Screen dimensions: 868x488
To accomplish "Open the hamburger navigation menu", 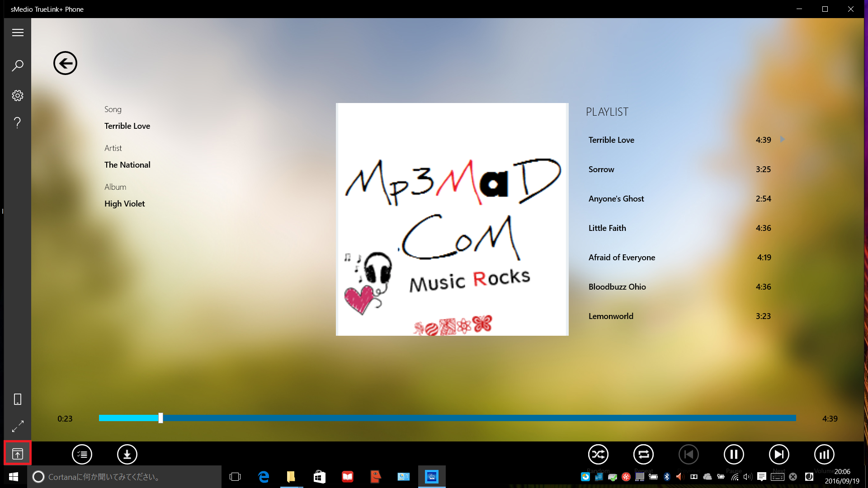I will point(18,33).
